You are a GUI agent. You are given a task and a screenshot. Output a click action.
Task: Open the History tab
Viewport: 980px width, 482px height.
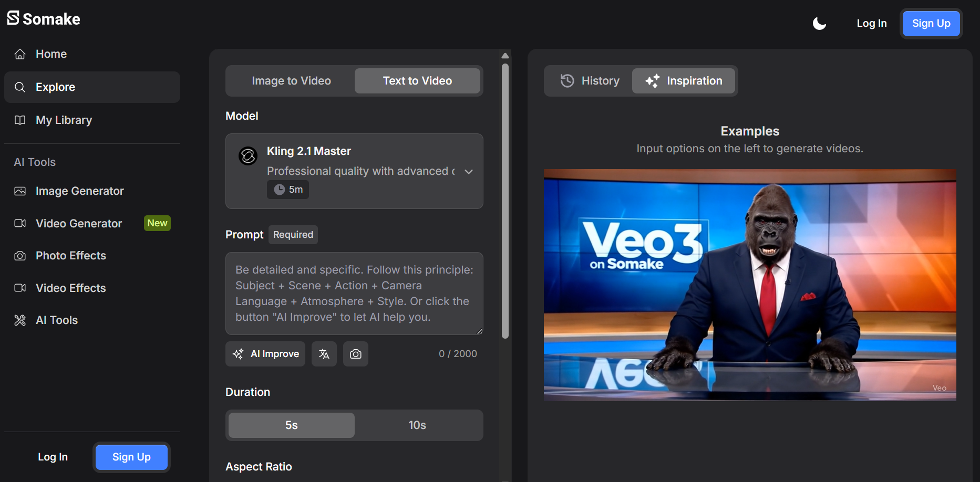(x=590, y=81)
